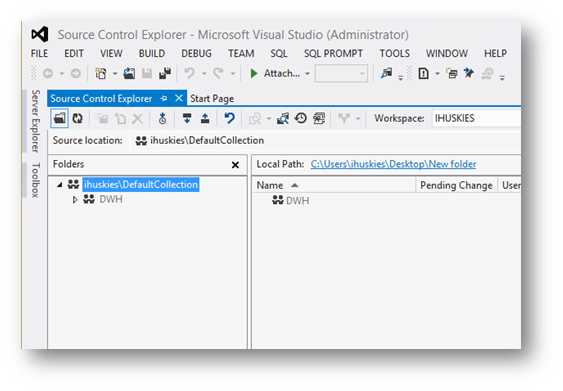Open the Local Path folder link

coord(393,164)
